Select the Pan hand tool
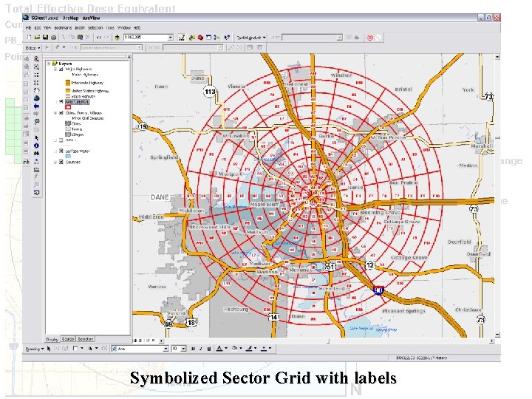 pos(36,91)
